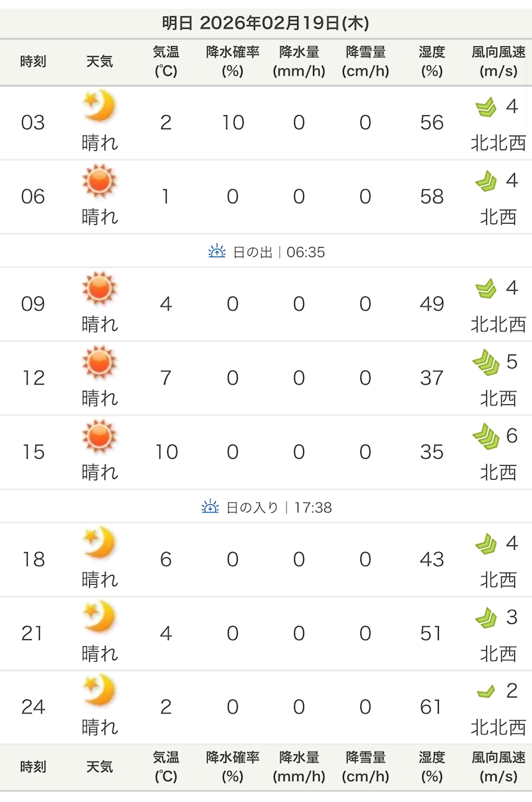Click the top 降水確率 column header
This screenshot has width=532, height=802.
(x=232, y=61)
